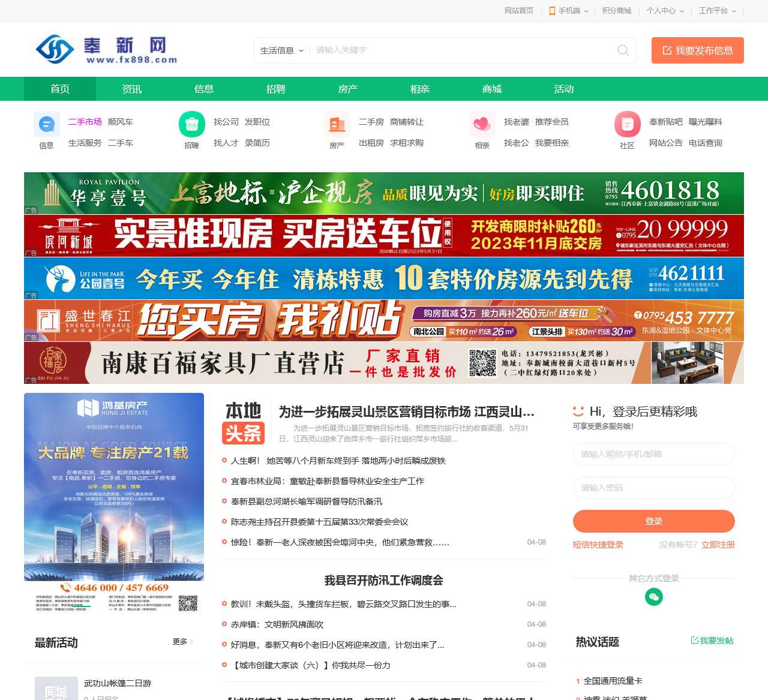The height and width of the screenshot is (700, 768).
Task: Click the 房产 building category icon
Action: click(336, 124)
